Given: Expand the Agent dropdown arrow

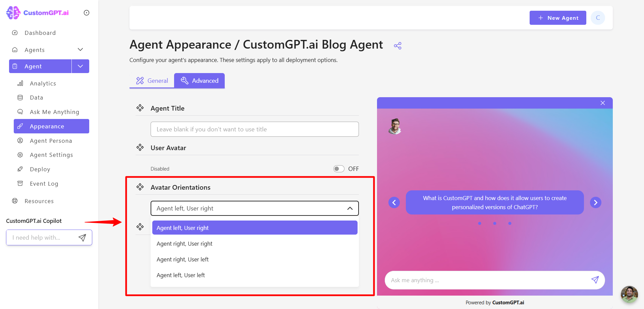Looking at the screenshot, I should [80, 66].
